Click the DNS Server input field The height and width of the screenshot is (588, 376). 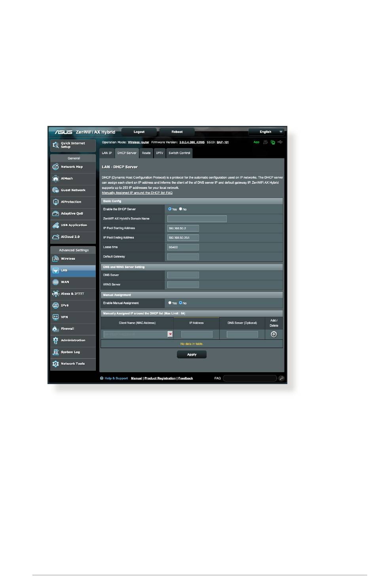[183, 275]
